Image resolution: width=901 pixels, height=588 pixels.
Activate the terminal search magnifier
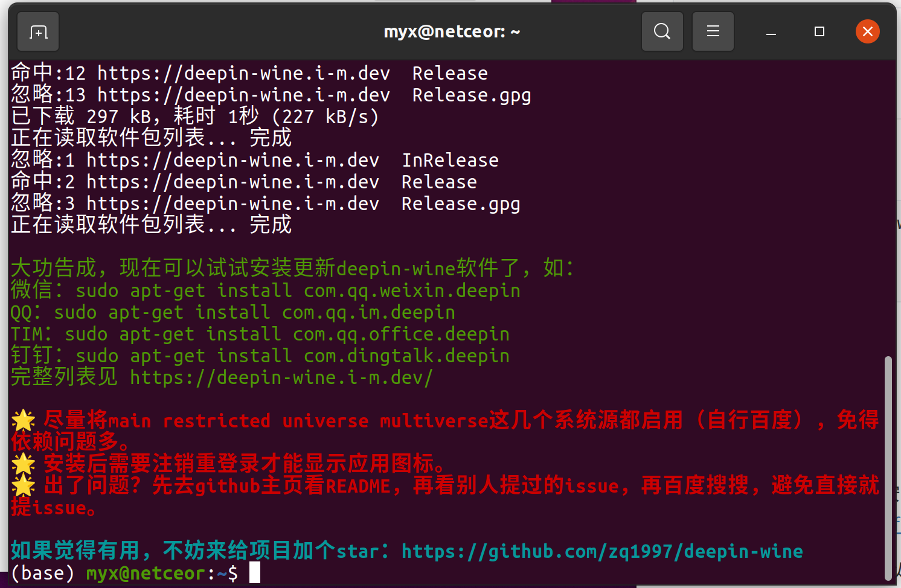(662, 31)
